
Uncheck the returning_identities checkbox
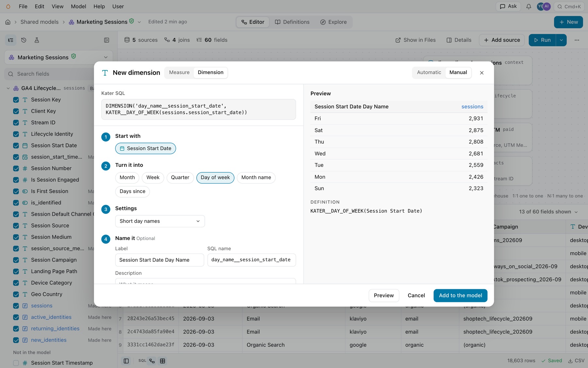16,329
